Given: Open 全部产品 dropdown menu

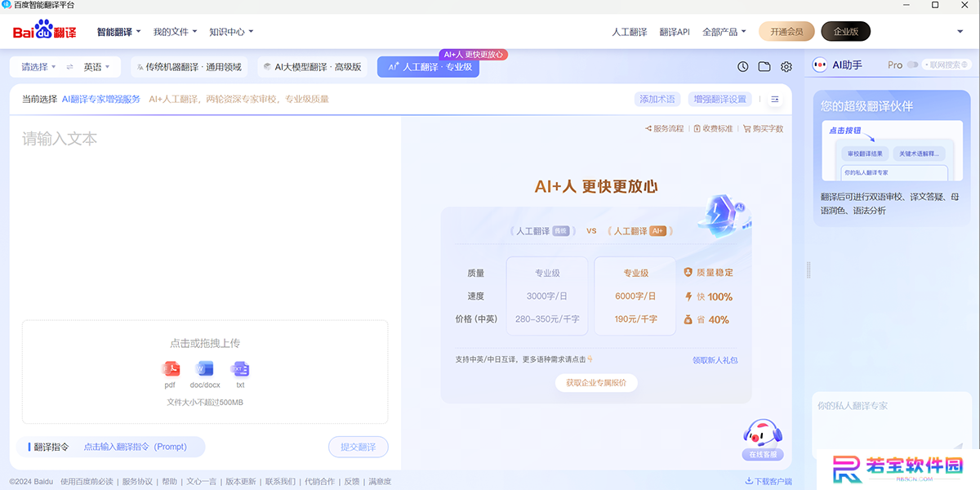Looking at the screenshot, I should click(x=724, y=32).
